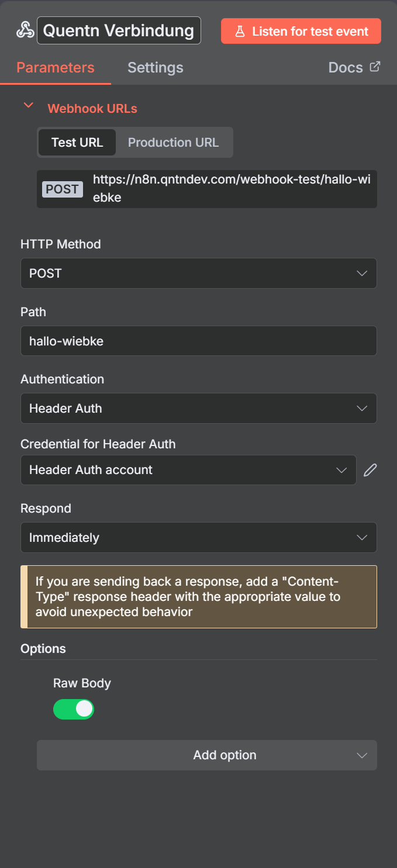Click the Webhook URLs heading text
Screen dimensions: 397x868
tap(92, 109)
